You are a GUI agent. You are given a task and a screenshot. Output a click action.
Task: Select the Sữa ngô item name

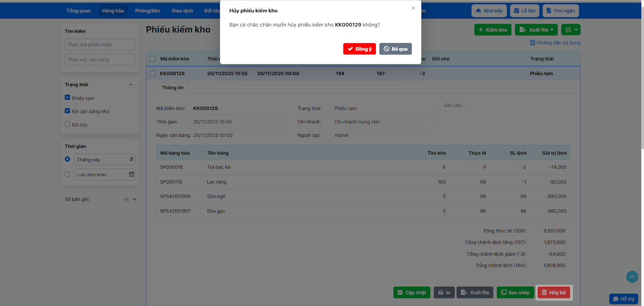tap(216, 196)
